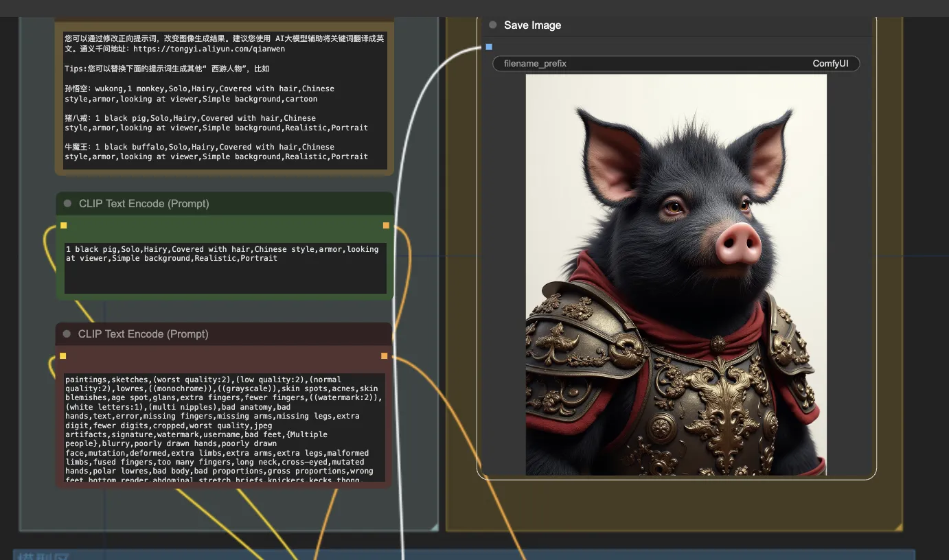Click the negative prompt text box
This screenshot has height=560, width=949.
tap(224, 427)
